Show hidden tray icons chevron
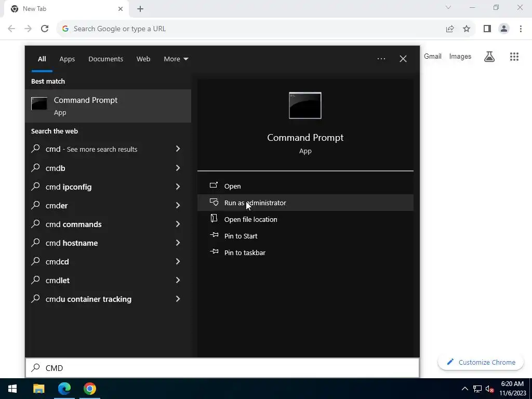Viewport: 532px width, 399px height. pyautogui.click(x=465, y=389)
